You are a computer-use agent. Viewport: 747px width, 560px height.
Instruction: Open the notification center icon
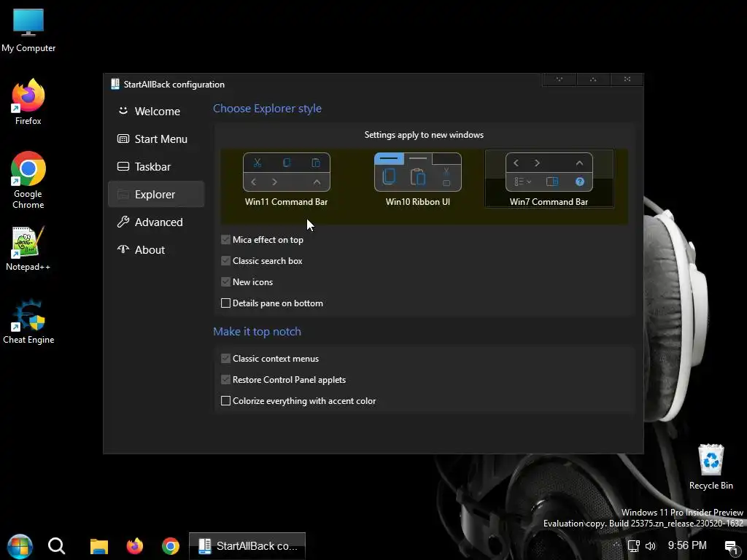click(x=731, y=547)
